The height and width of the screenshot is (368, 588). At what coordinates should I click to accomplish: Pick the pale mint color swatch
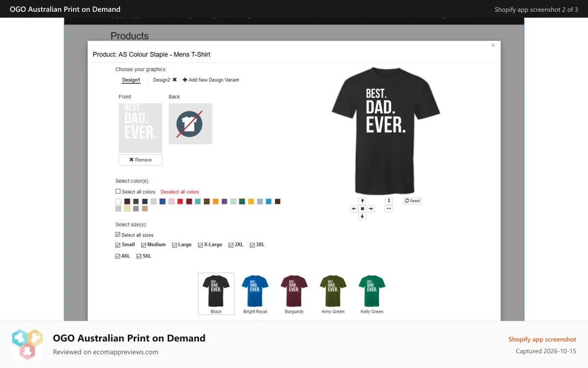point(233,202)
